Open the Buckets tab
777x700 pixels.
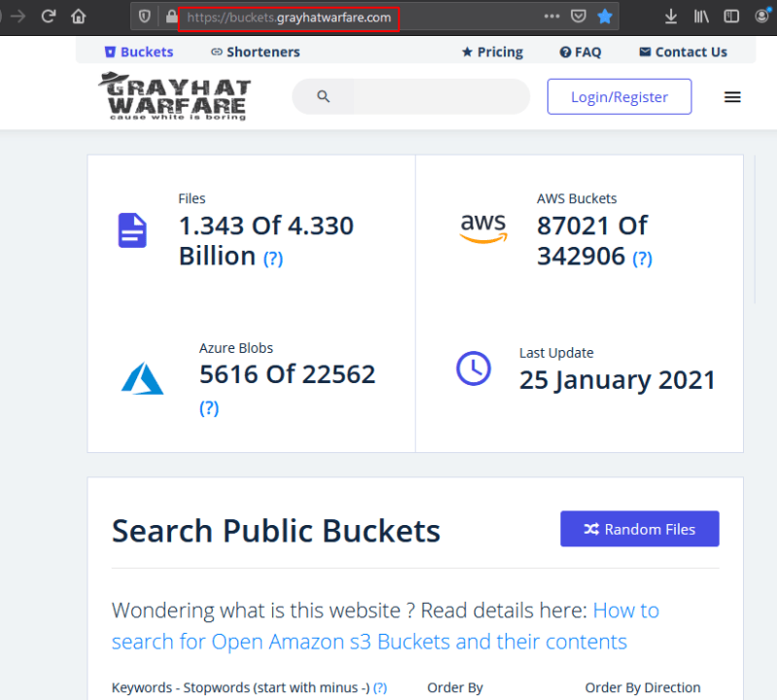(x=139, y=52)
